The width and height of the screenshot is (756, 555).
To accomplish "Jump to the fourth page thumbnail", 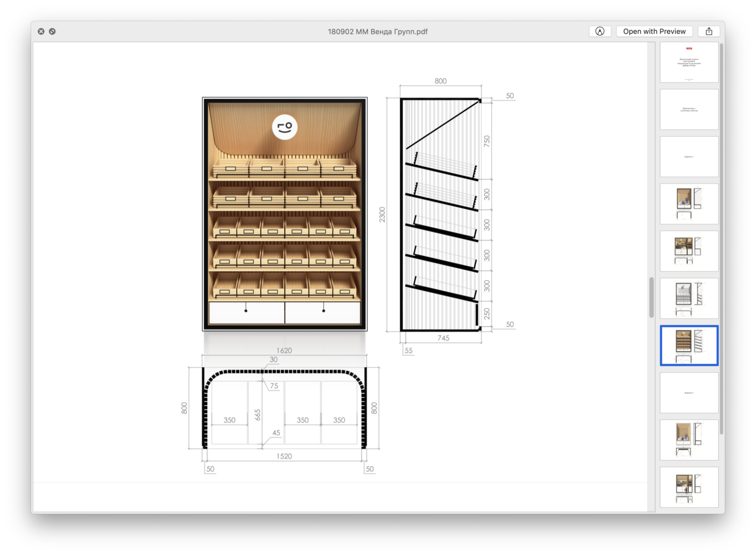I will [689, 204].
